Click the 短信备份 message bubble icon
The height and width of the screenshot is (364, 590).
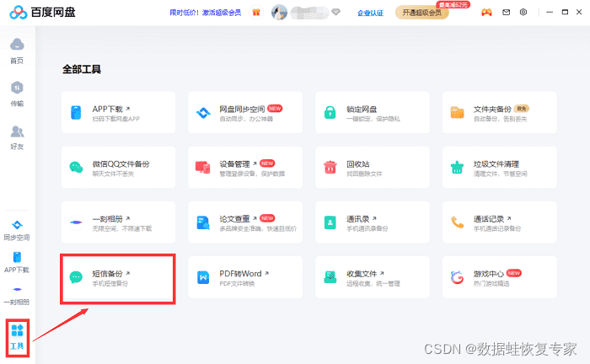pyautogui.click(x=76, y=277)
